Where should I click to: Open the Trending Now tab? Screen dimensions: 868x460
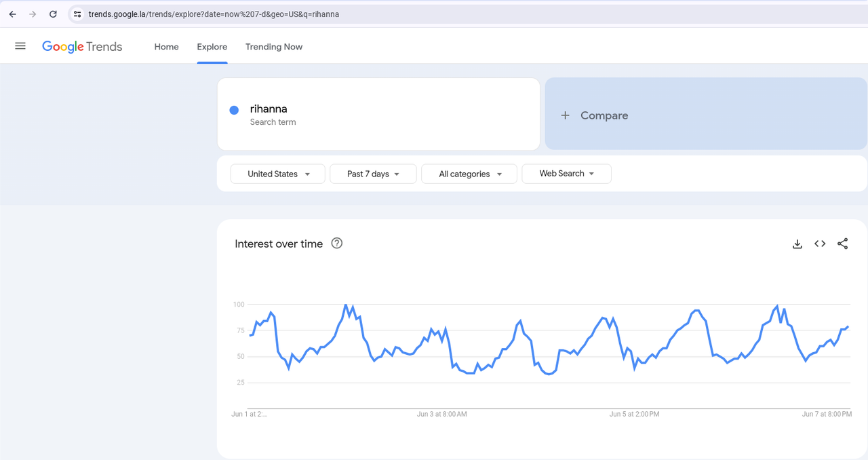coord(274,47)
